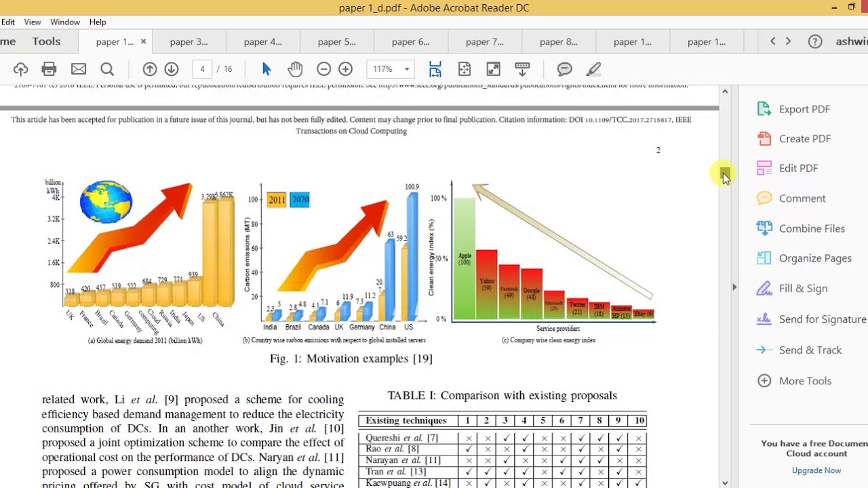Viewport: 868px width, 488px height.
Task: Click the Rao et al. [8] row
Action: (x=502, y=449)
